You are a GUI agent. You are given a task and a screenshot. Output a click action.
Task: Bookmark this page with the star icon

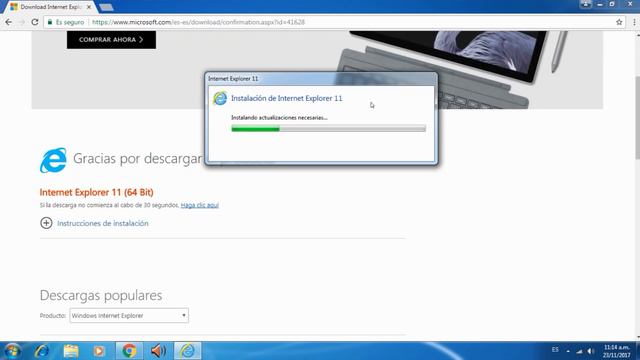tap(619, 22)
